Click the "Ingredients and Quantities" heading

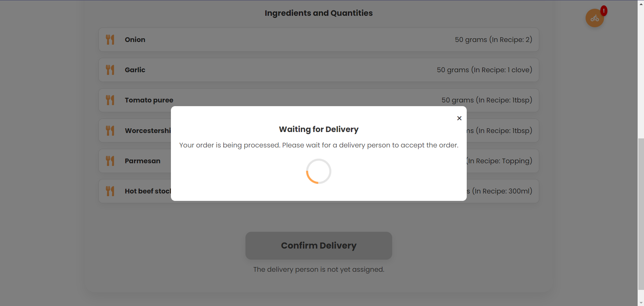(x=319, y=13)
